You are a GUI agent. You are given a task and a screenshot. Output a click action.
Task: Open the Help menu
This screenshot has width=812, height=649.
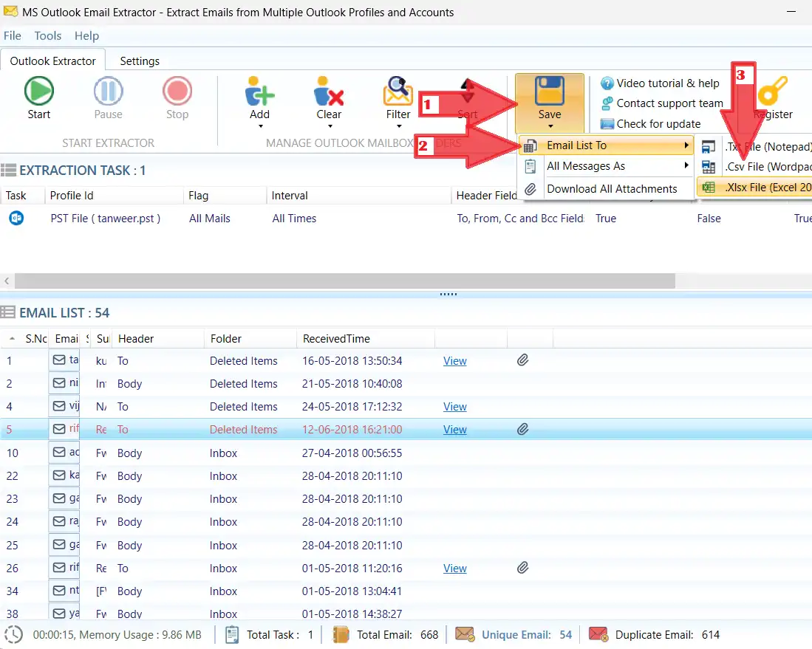pyautogui.click(x=86, y=35)
